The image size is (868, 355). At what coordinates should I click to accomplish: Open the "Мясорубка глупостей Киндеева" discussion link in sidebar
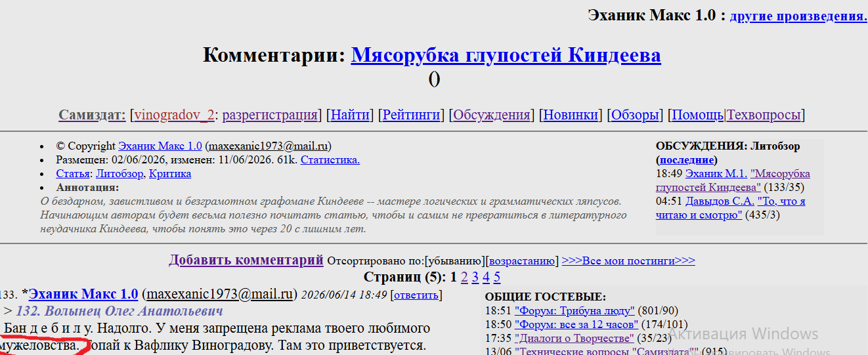click(x=733, y=180)
